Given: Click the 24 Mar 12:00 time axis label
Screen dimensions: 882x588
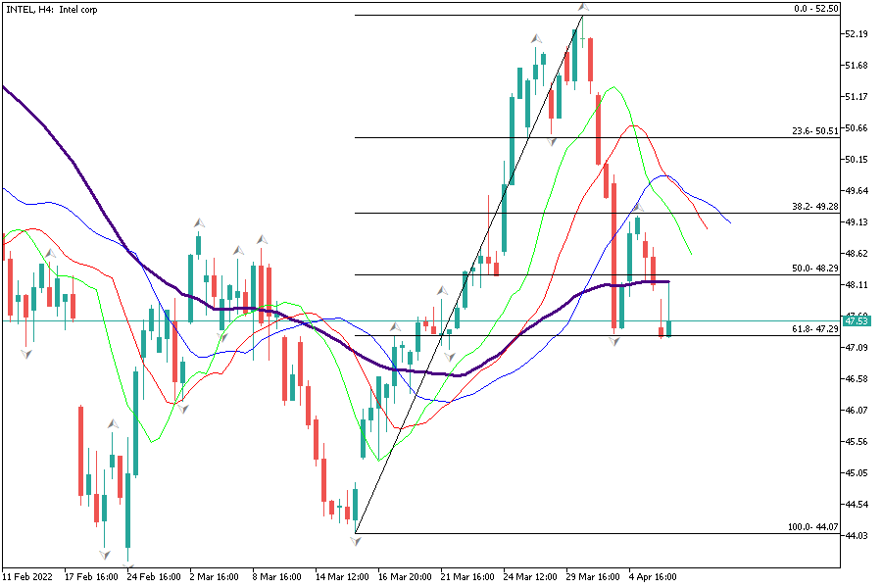Looking at the screenshot, I should (529, 577).
